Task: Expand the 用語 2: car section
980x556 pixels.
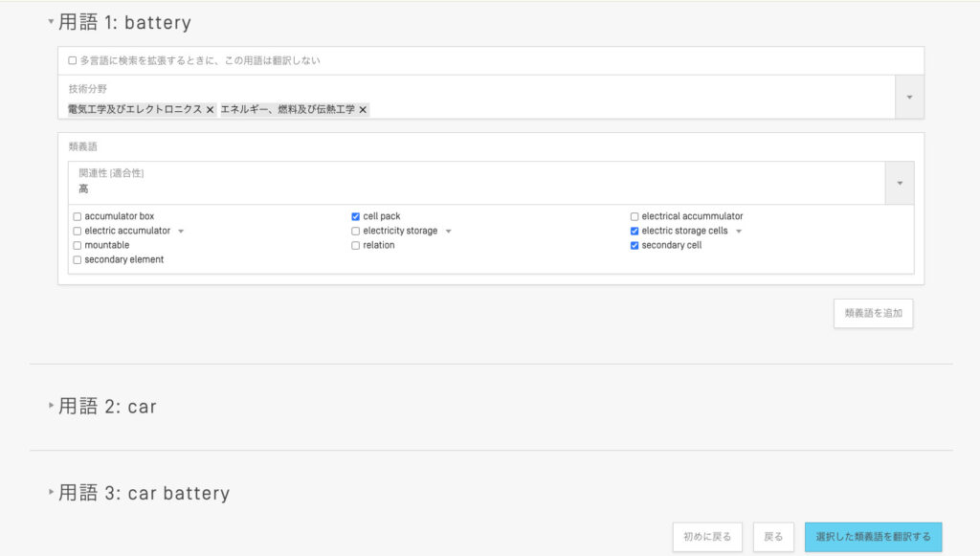Action: tap(52, 407)
